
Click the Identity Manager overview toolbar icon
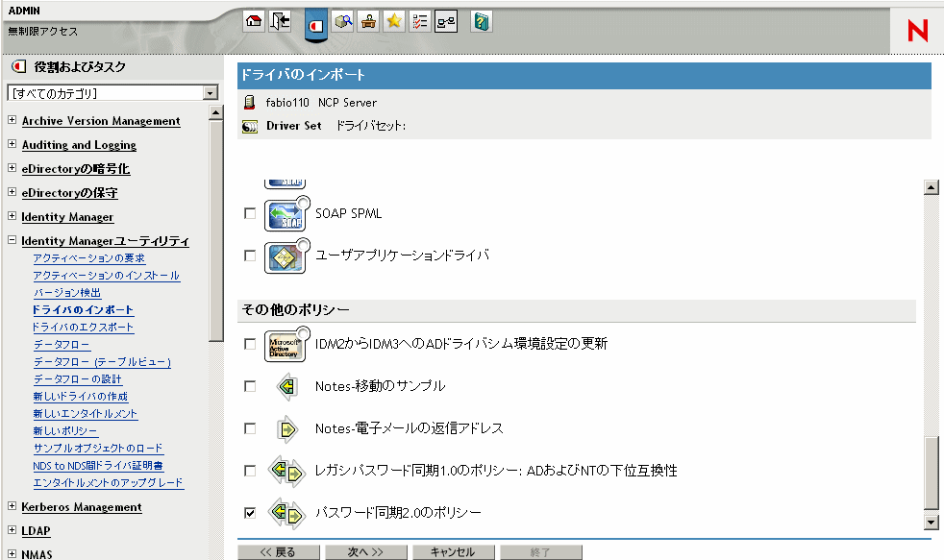click(x=446, y=22)
